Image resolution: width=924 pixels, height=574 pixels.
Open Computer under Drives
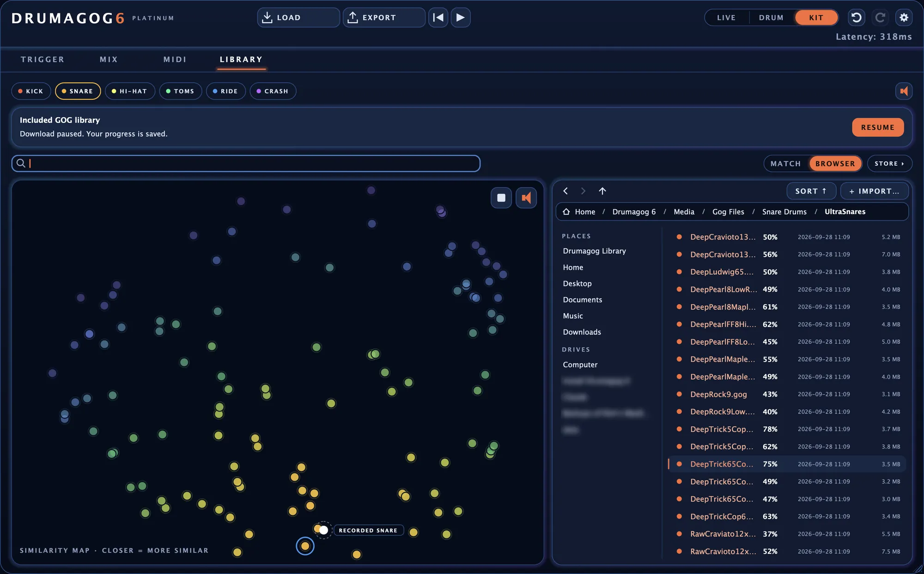pos(580,365)
